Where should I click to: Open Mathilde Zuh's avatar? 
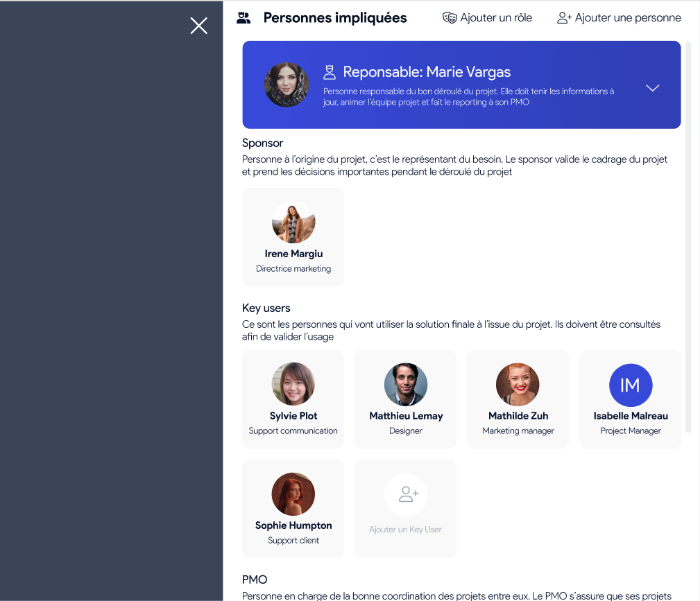coord(518,384)
